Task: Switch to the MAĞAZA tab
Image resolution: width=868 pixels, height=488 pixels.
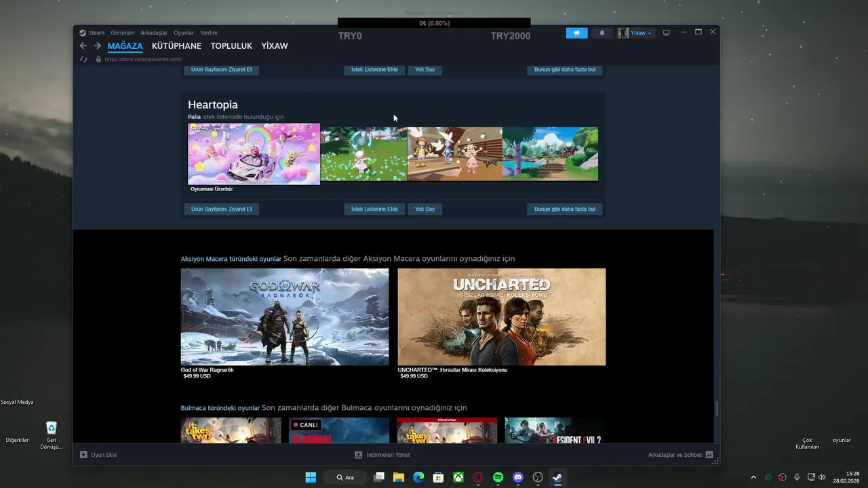Action: click(125, 46)
